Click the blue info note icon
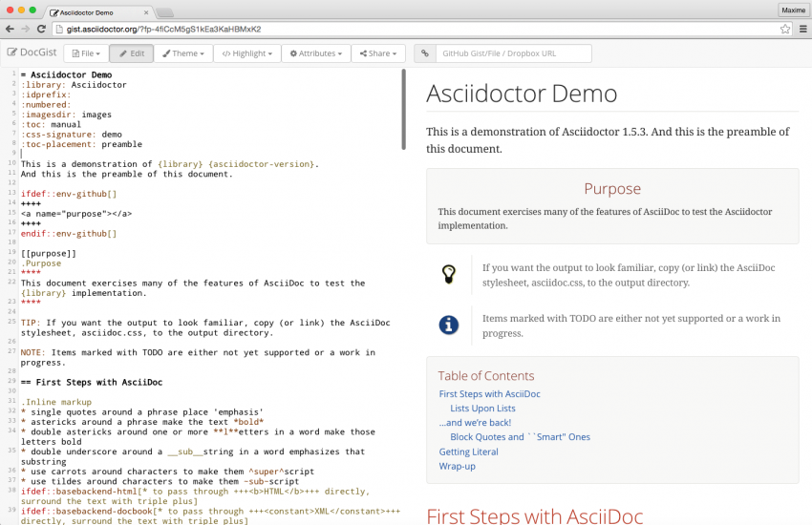Screen dimensions: 812x525 tap(448, 325)
